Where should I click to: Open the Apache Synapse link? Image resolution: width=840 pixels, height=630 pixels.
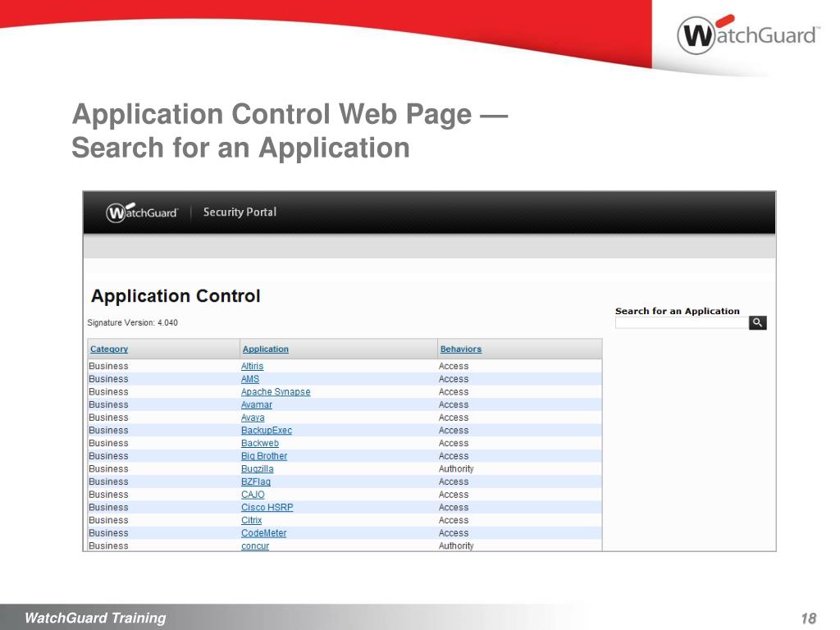[x=276, y=391]
